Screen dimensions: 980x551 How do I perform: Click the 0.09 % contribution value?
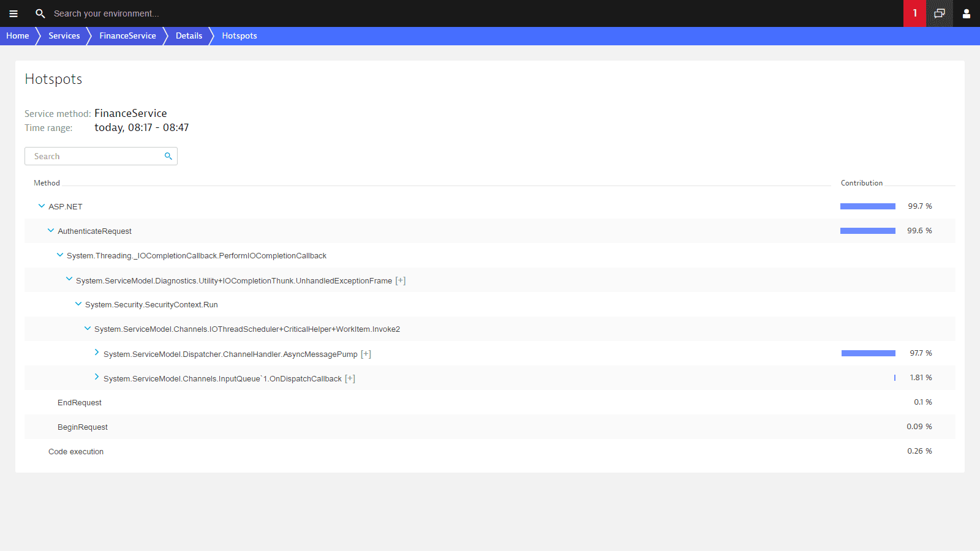pyautogui.click(x=919, y=427)
